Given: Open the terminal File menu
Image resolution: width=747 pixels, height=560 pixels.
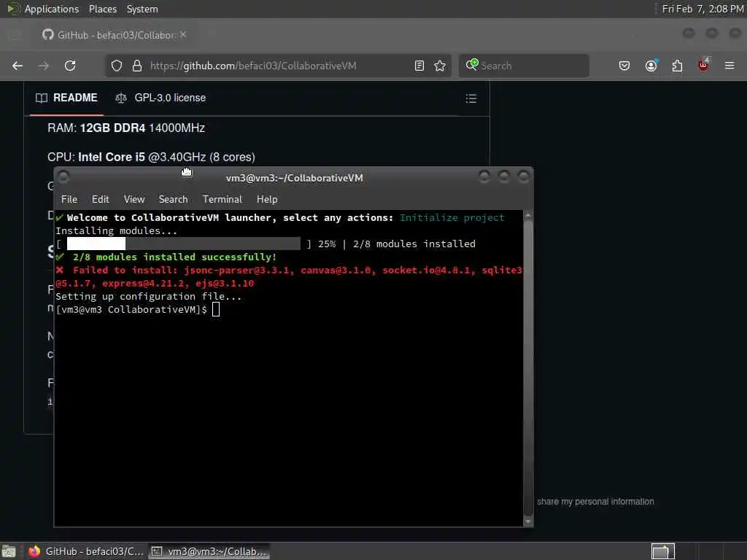Looking at the screenshot, I should [x=69, y=199].
